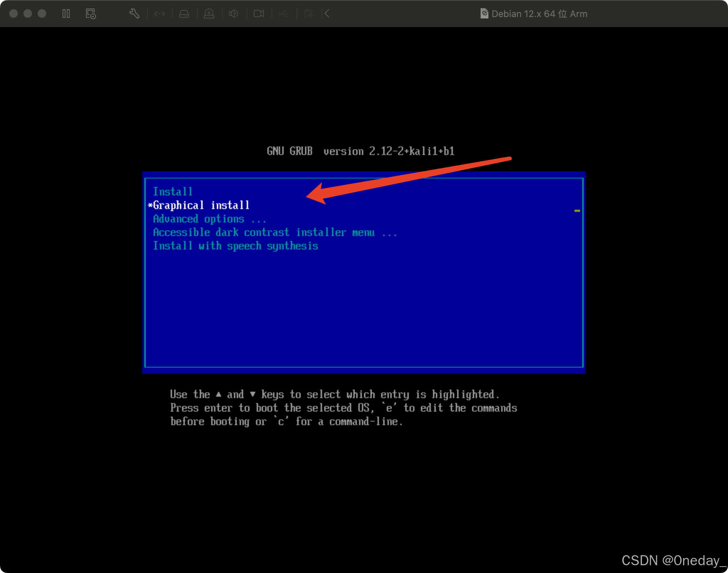Screen dimensions: 728x573
Task: Click the document icon beside the window title
Action: (484, 14)
